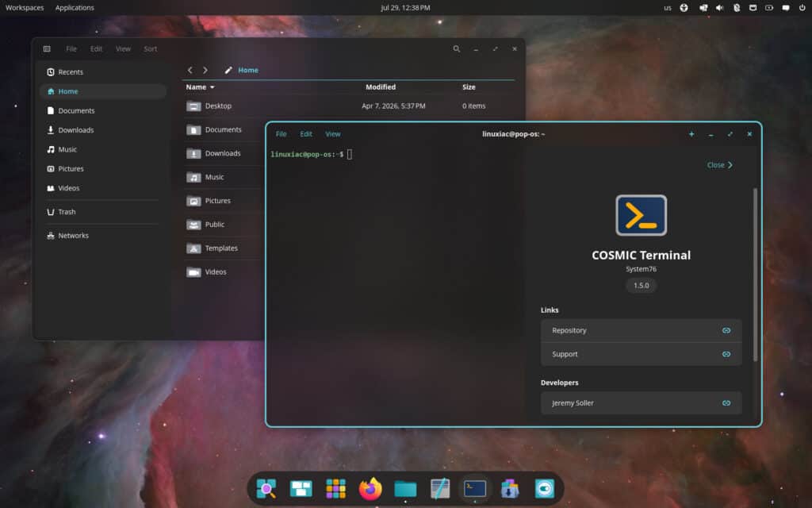812x508 pixels.
Task: Open the battery icon in top panel
Action: click(x=769, y=8)
